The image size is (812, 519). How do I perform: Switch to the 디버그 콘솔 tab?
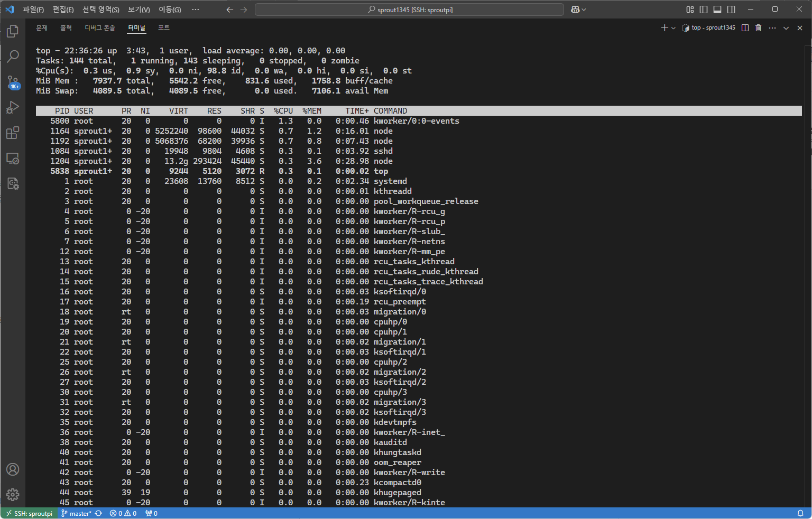point(100,28)
